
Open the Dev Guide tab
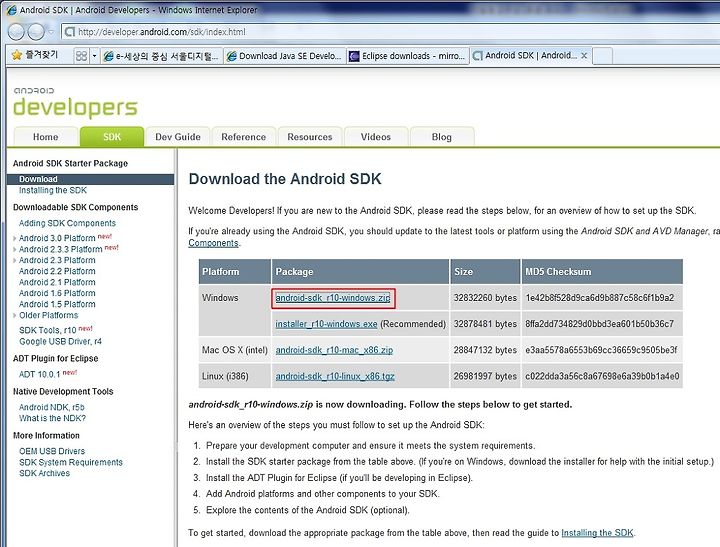pyautogui.click(x=178, y=137)
